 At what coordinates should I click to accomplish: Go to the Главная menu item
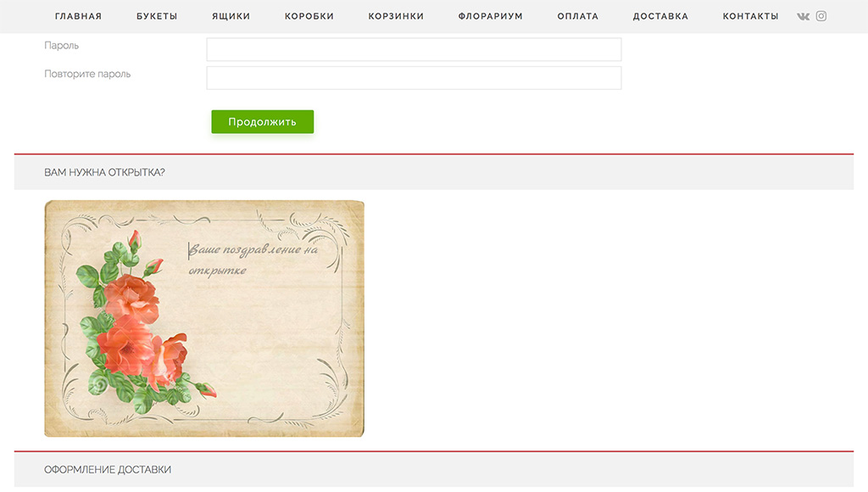click(x=79, y=17)
